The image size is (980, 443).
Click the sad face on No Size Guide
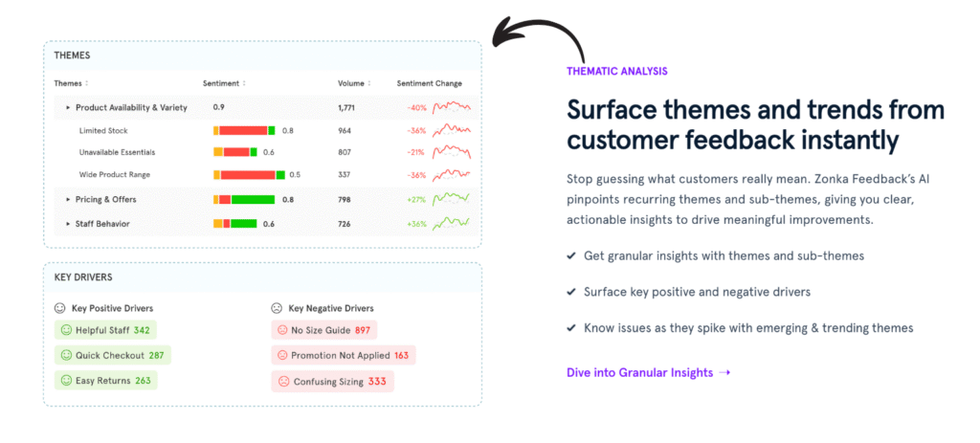coord(282,330)
